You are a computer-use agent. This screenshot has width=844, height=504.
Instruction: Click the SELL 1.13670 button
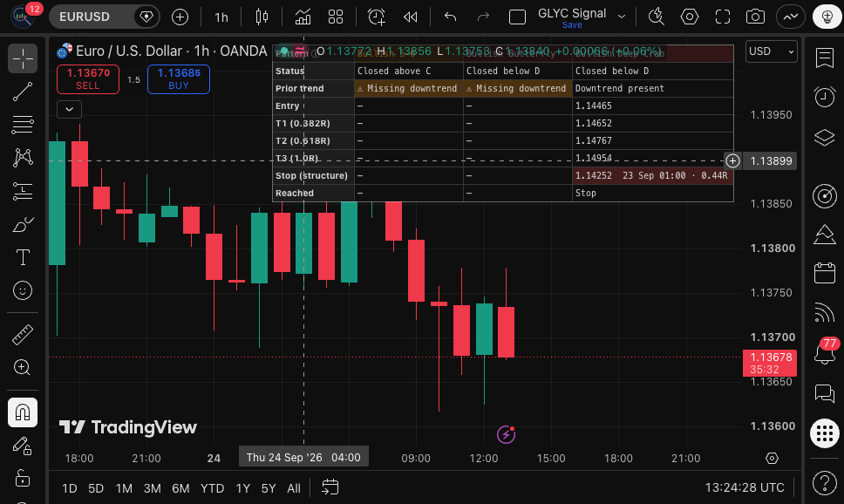pos(88,79)
